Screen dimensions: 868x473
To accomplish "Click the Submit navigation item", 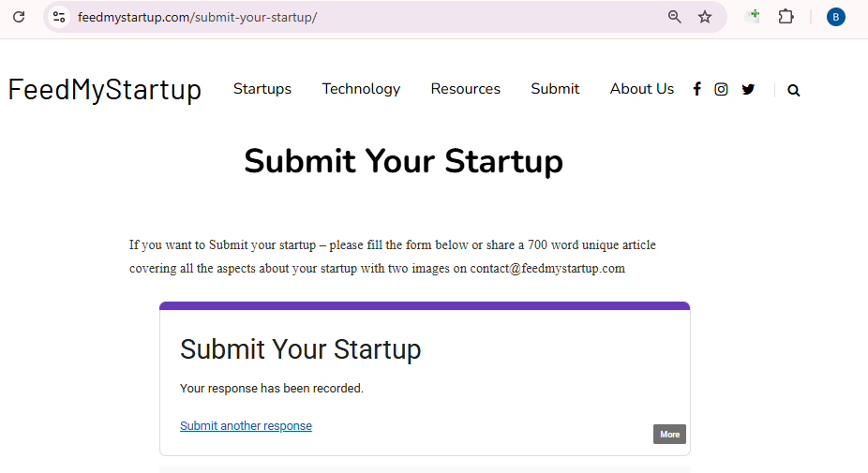I will click(x=555, y=89).
